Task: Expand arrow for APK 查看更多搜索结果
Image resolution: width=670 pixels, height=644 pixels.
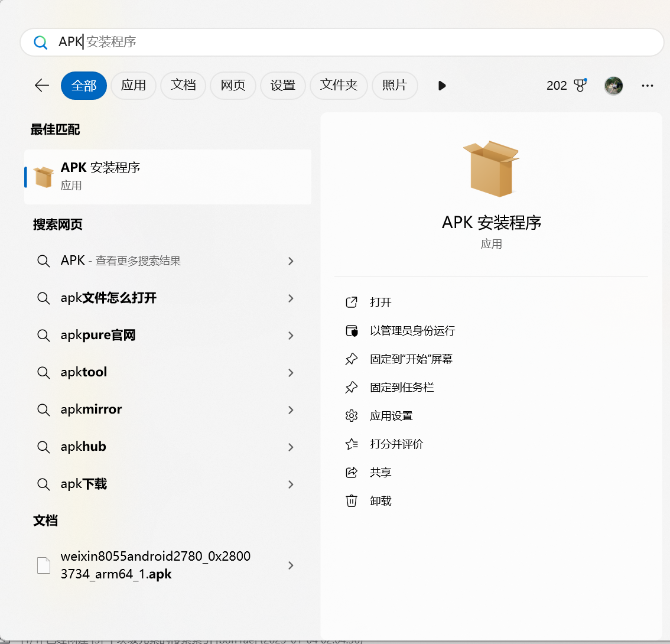Action: coord(291,261)
